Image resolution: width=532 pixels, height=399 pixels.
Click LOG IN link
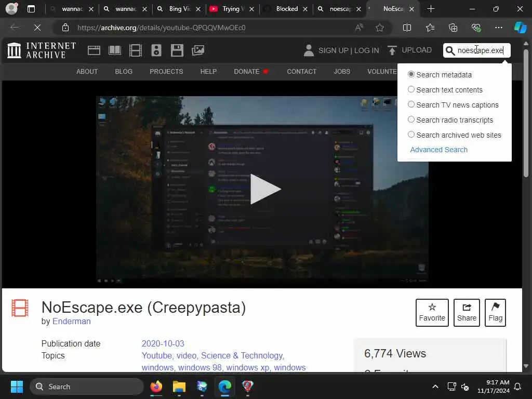click(x=366, y=50)
